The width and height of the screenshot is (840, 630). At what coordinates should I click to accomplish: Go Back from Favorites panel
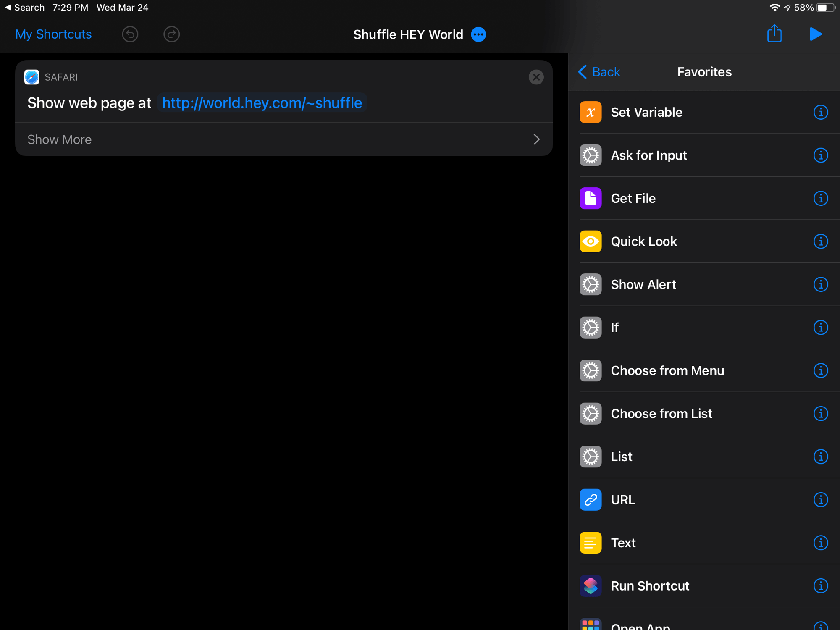click(599, 72)
